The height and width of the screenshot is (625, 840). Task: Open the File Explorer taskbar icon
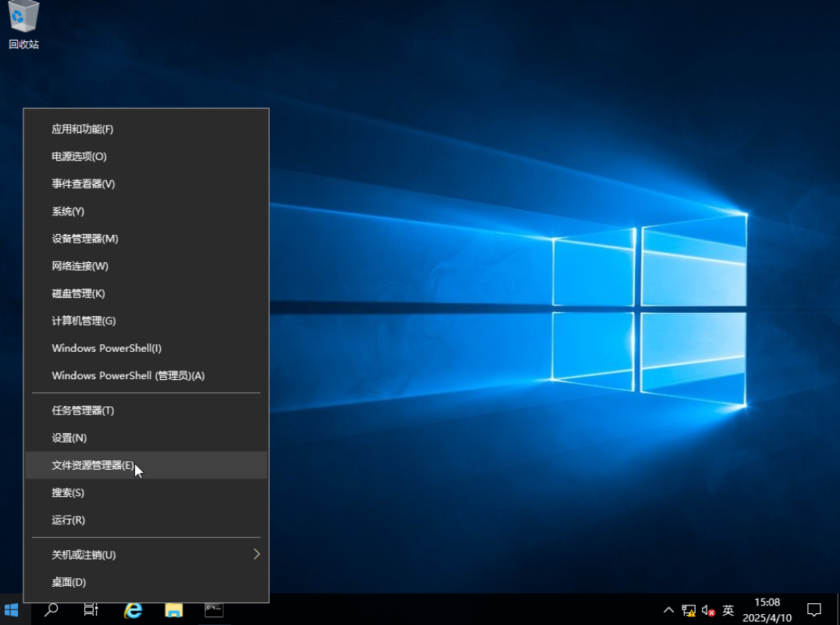[x=173, y=609]
